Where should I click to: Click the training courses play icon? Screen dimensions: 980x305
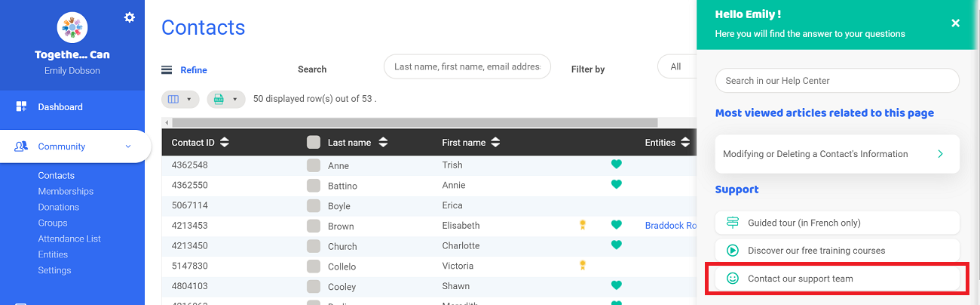click(733, 251)
